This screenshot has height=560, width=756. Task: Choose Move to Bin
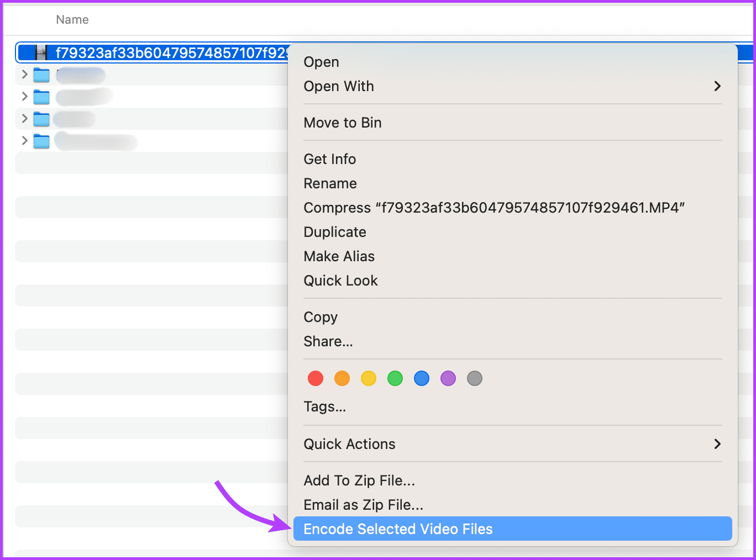point(343,123)
